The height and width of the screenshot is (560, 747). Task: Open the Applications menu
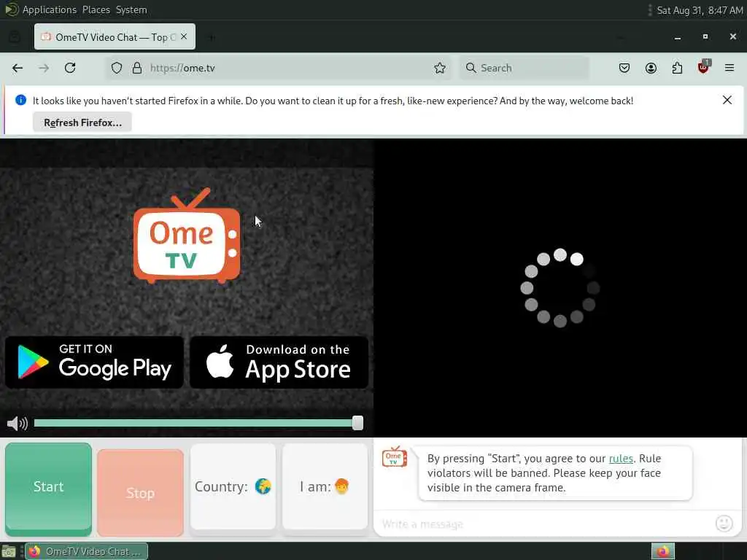pos(49,9)
